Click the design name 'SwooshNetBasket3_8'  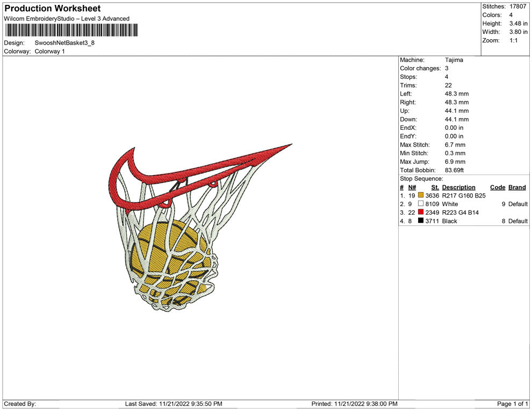tap(64, 43)
